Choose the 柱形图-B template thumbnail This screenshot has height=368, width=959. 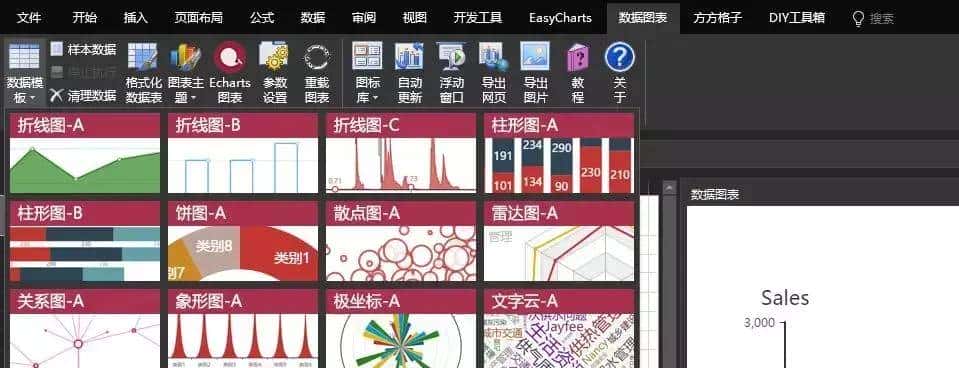85,241
